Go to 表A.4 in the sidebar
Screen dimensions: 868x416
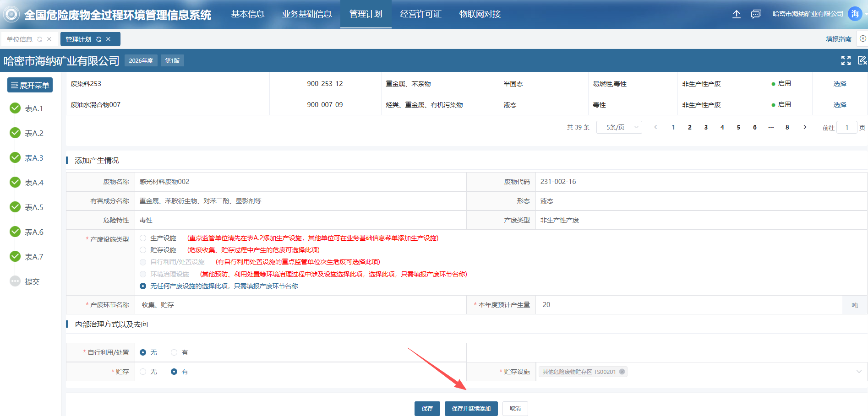[34, 183]
